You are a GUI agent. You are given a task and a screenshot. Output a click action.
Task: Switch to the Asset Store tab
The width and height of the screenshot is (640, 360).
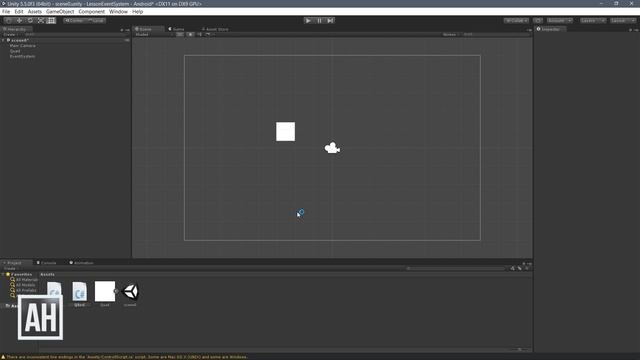coord(215,29)
